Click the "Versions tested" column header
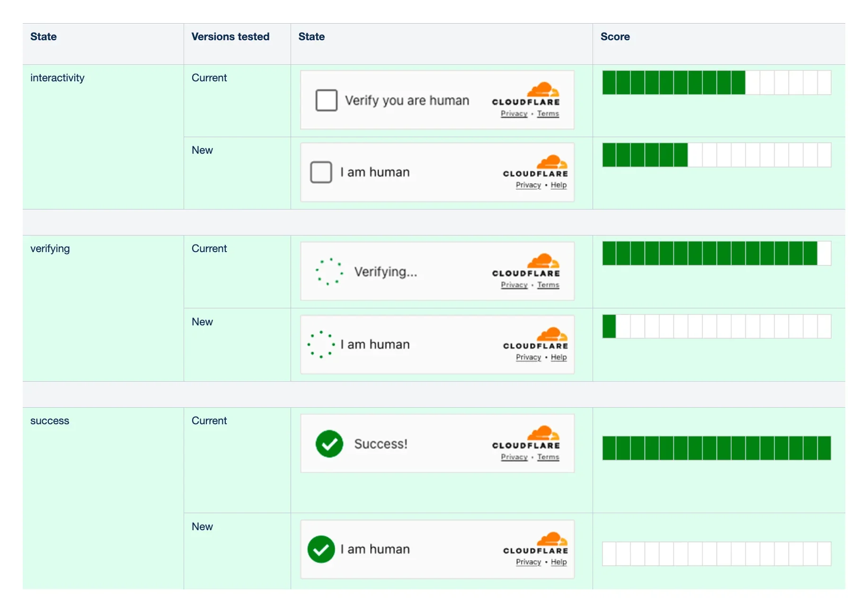 coord(230,37)
